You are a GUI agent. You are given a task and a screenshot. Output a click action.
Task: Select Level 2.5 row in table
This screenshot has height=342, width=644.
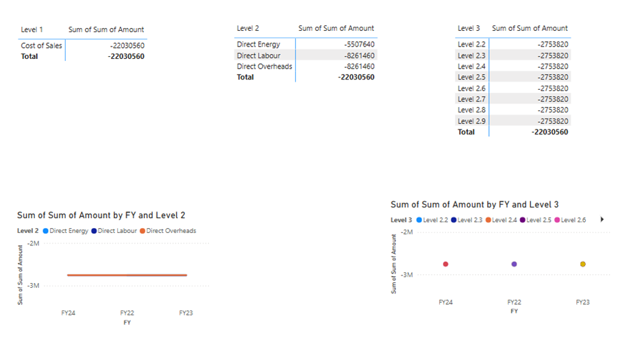click(513, 77)
